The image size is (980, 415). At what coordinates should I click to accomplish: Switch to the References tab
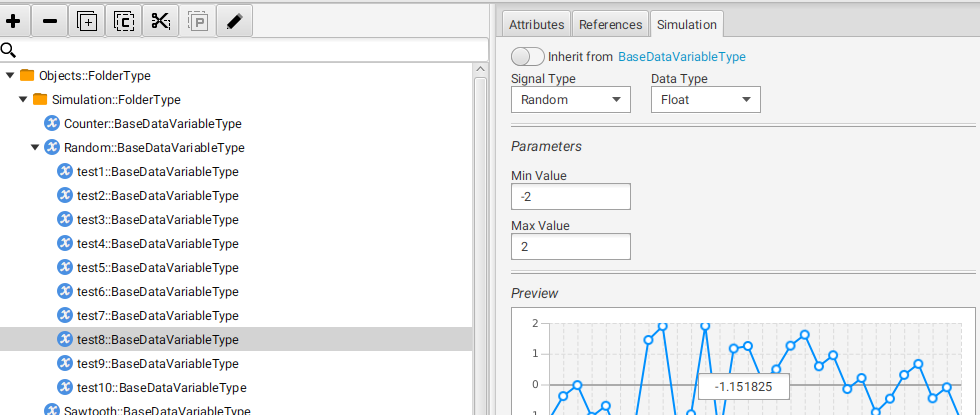pyautogui.click(x=610, y=24)
